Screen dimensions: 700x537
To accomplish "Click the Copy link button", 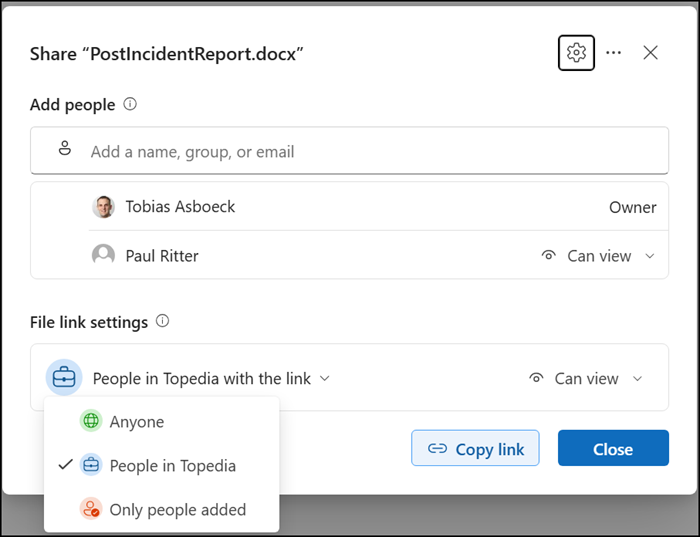I will [475, 448].
